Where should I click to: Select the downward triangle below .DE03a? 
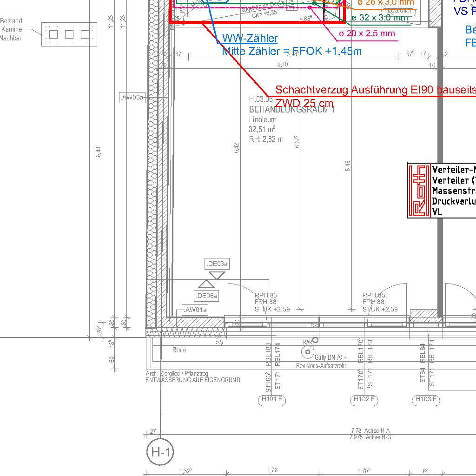[217, 275]
